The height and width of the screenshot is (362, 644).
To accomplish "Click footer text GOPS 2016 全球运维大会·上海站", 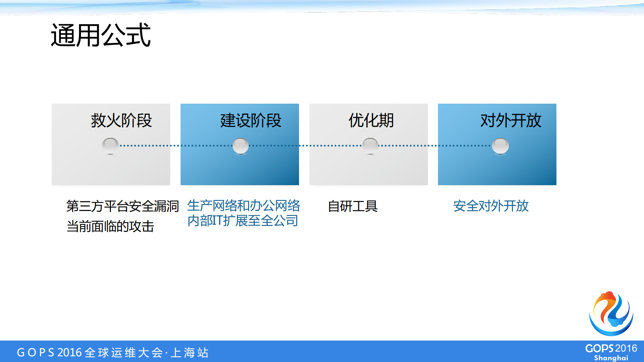I will click(x=112, y=352).
